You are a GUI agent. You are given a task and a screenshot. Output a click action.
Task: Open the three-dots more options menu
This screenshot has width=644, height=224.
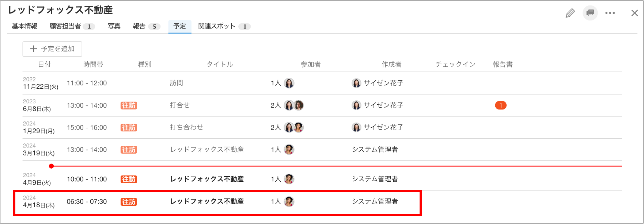[x=610, y=13]
